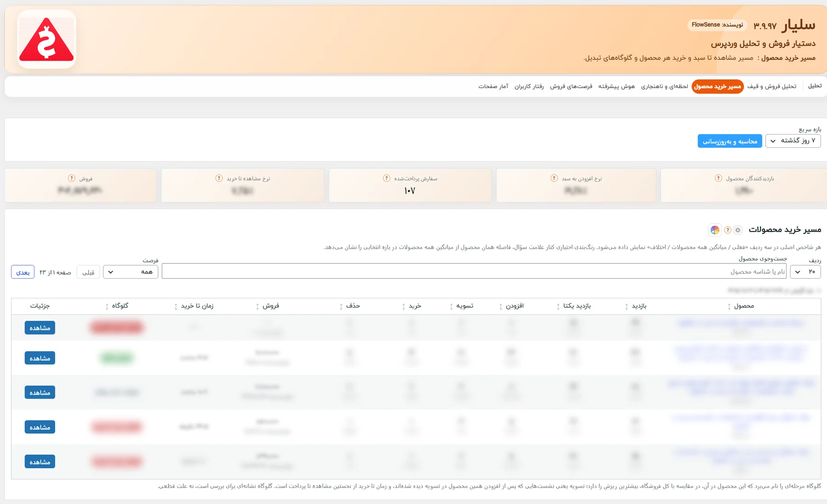Show the help tooltip for نرخ افزودن به سبد
The image size is (827, 504).
pos(554,178)
